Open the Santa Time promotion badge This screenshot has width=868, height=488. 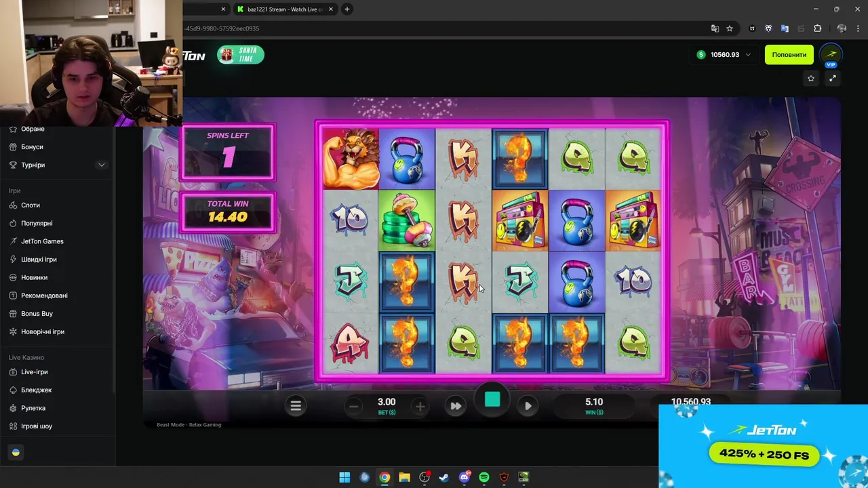tap(241, 55)
